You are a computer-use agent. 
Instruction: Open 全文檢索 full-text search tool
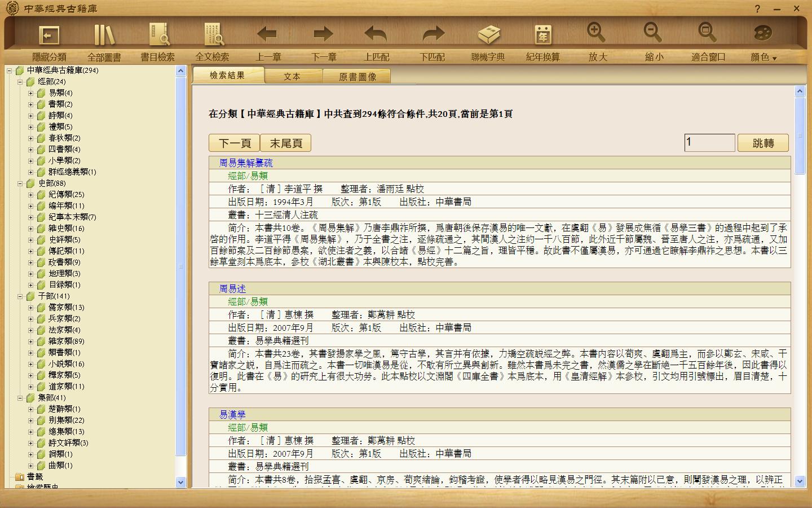click(x=213, y=36)
